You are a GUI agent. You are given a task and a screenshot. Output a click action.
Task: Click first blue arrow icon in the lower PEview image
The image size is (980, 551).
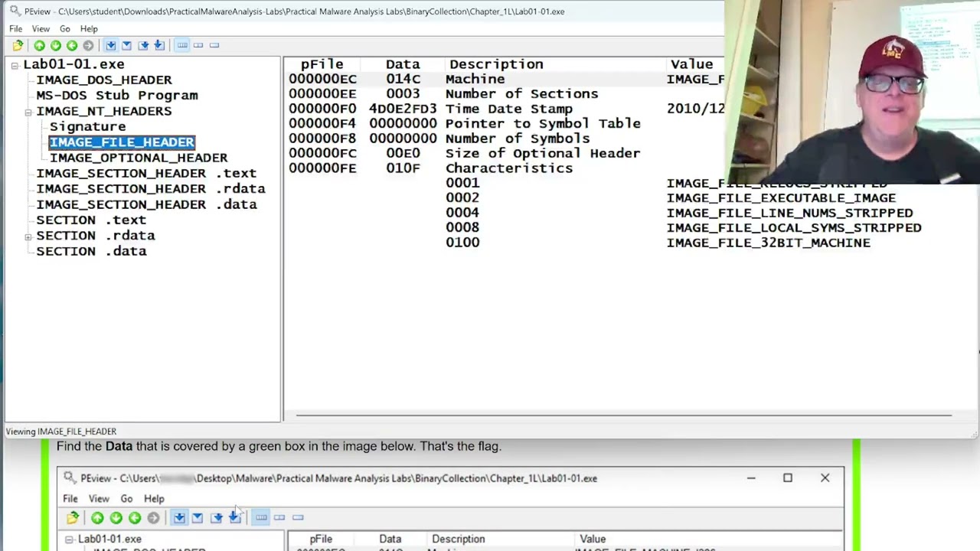(x=179, y=517)
